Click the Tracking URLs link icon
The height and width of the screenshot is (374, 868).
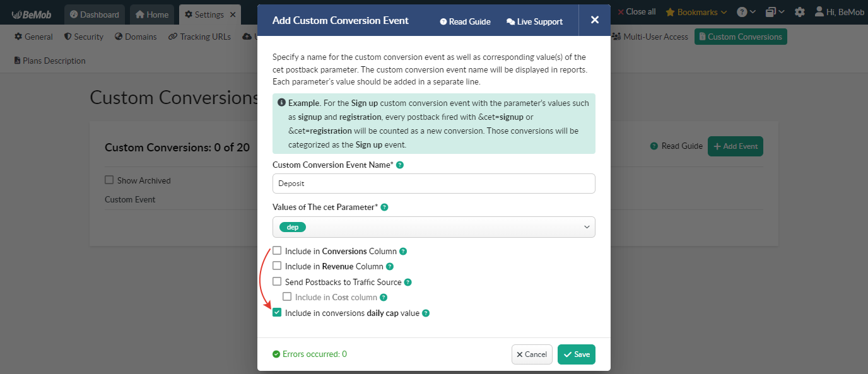pyautogui.click(x=172, y=37)
